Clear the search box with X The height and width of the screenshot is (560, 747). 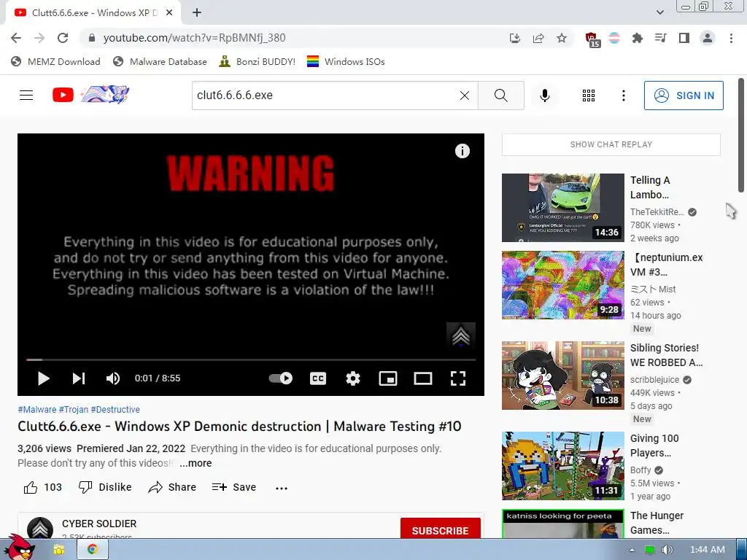pos(465,96)
